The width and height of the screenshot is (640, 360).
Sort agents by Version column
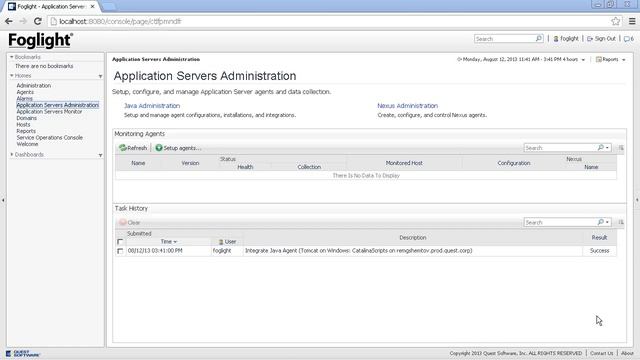tap(190, 163)
